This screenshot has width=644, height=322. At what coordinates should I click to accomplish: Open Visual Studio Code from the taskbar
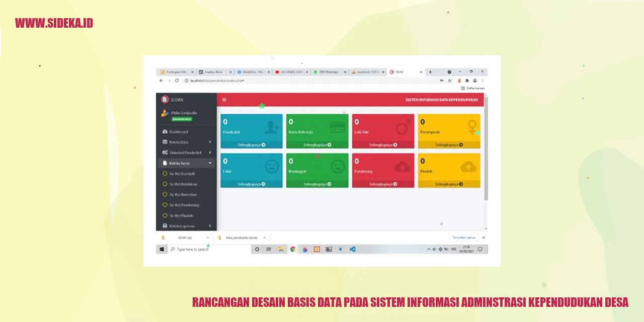click(353, 249)
